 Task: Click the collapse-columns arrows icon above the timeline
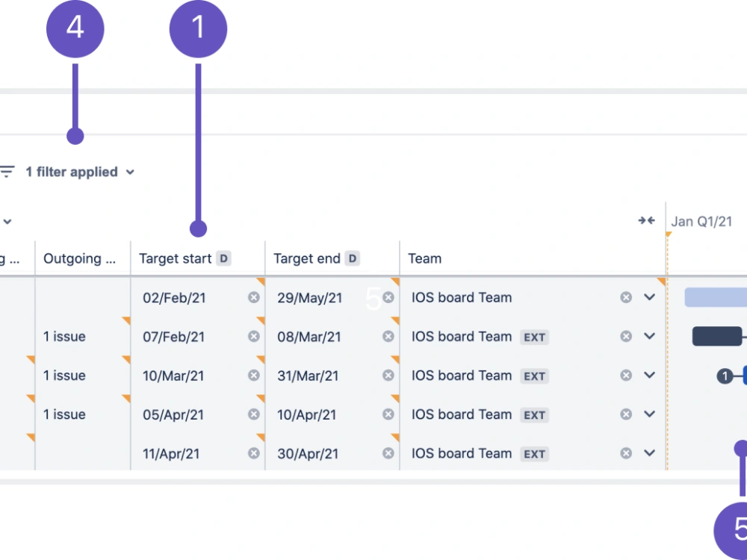coord(645,220)
